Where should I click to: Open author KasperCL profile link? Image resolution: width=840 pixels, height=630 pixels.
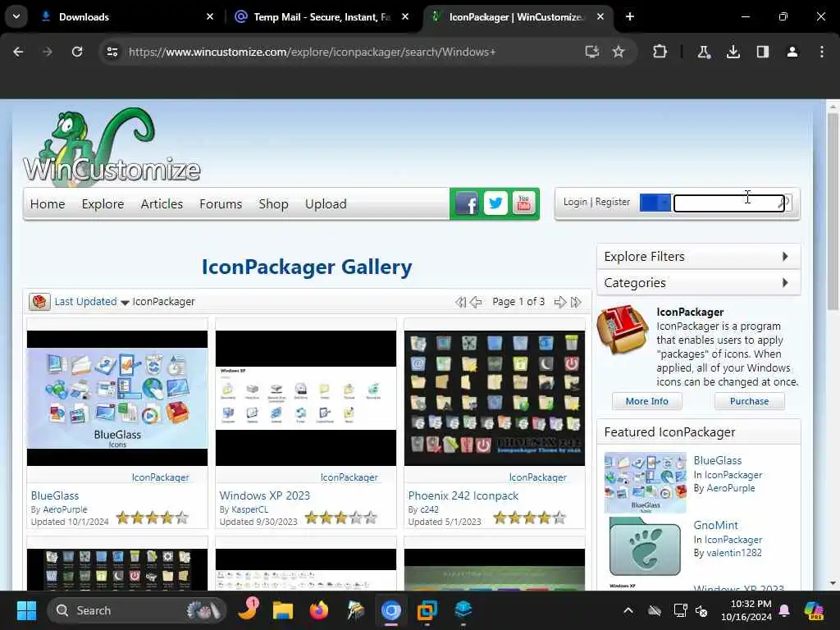tap(249, 509)
